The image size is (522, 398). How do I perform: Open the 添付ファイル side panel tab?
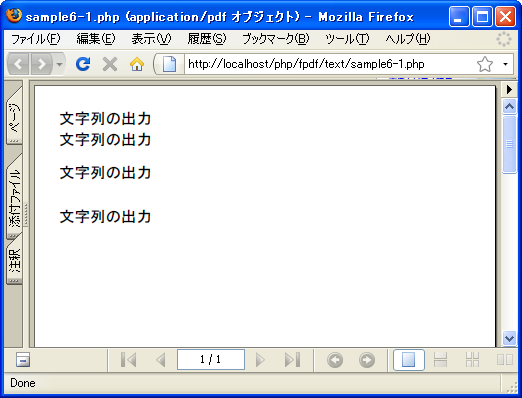pos(14,197)
